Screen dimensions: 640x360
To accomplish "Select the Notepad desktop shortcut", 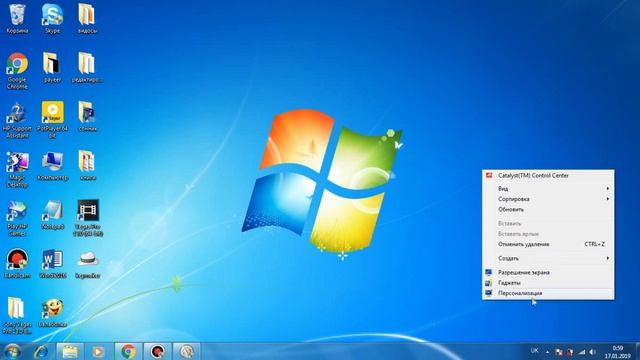I will coord(52,215).
